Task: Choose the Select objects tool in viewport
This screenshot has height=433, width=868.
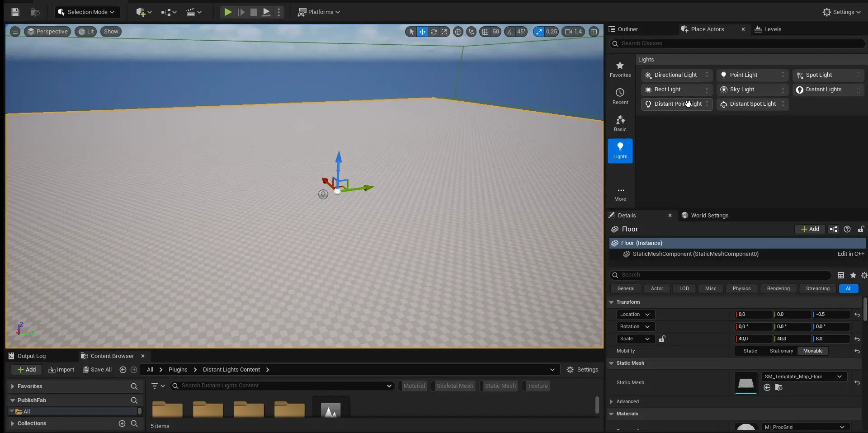Action: pyautogui.click(x=411, y=32)
